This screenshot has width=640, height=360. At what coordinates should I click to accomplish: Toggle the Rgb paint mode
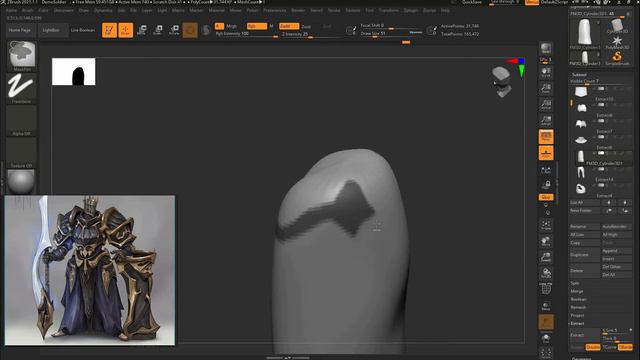tap(256, 26)
